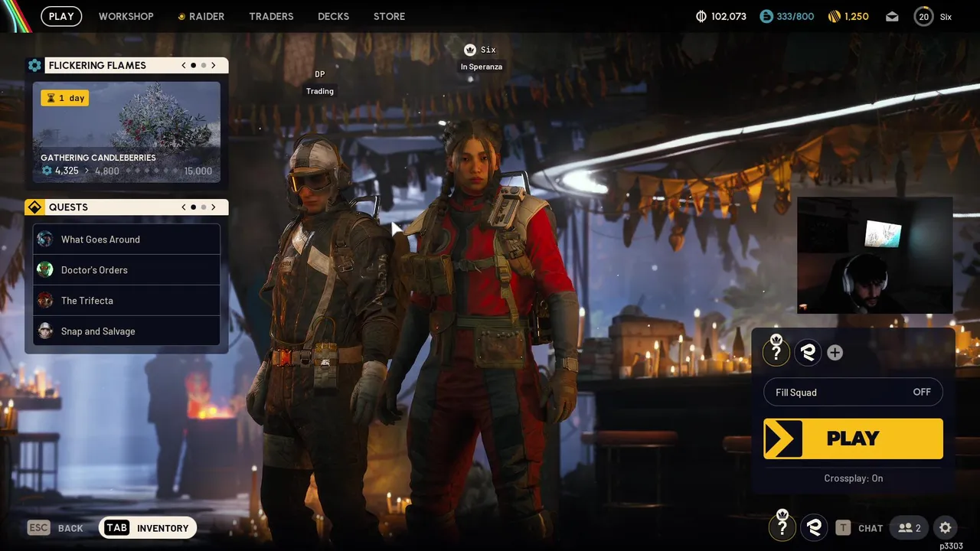Click the DP Trading nameplate
This screenshot has width=980, height=551.
point(320,82)
